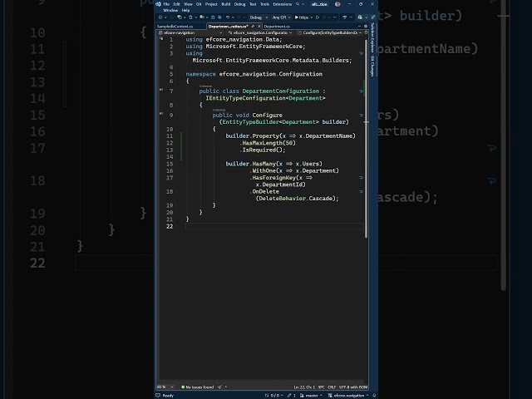Screen dimensions: 532x399
Task: Open the Any CPU platform dropdown
Action: click(281, 17)
